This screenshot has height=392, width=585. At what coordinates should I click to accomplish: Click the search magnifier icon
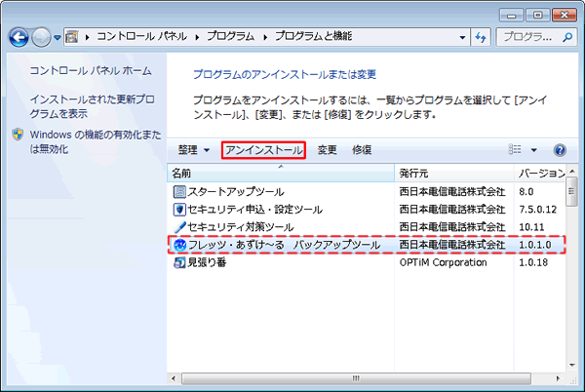pos(567,37)
